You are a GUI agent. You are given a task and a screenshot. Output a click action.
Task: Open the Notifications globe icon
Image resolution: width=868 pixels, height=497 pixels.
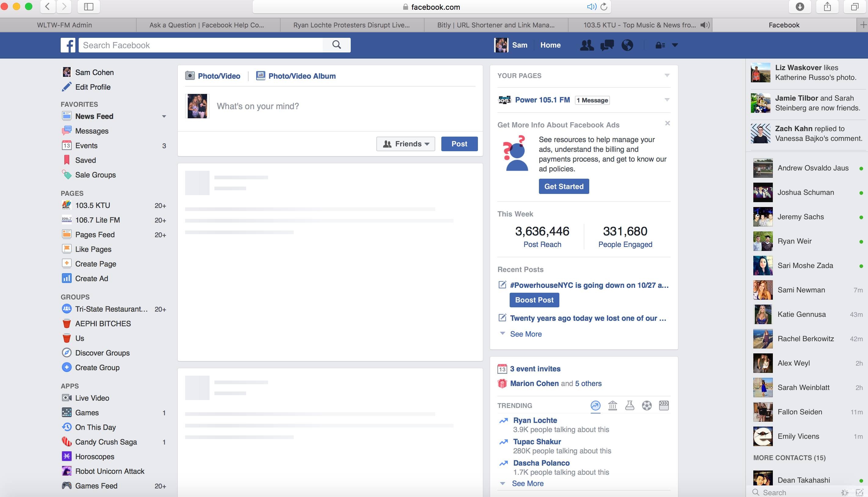pos(627,45)
